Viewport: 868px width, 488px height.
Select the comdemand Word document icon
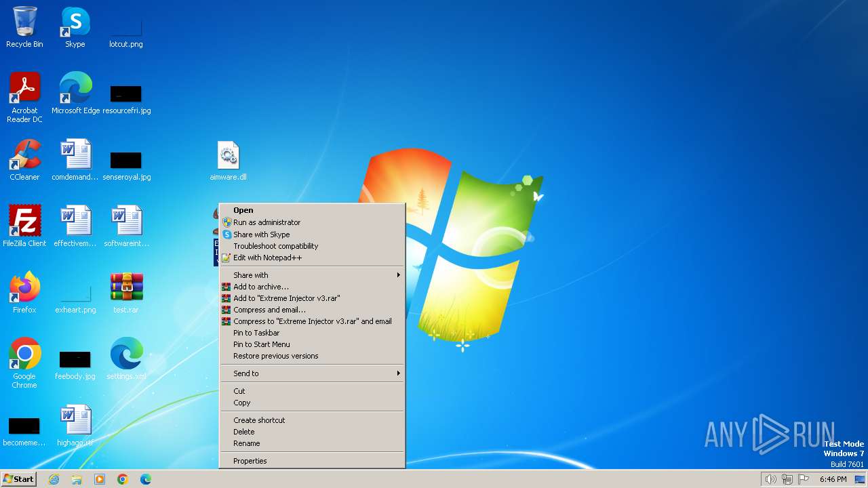point(75,160)
